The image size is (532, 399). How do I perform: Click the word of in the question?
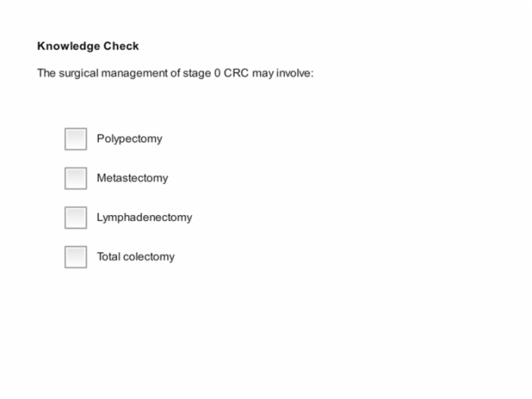pos(176,73)
